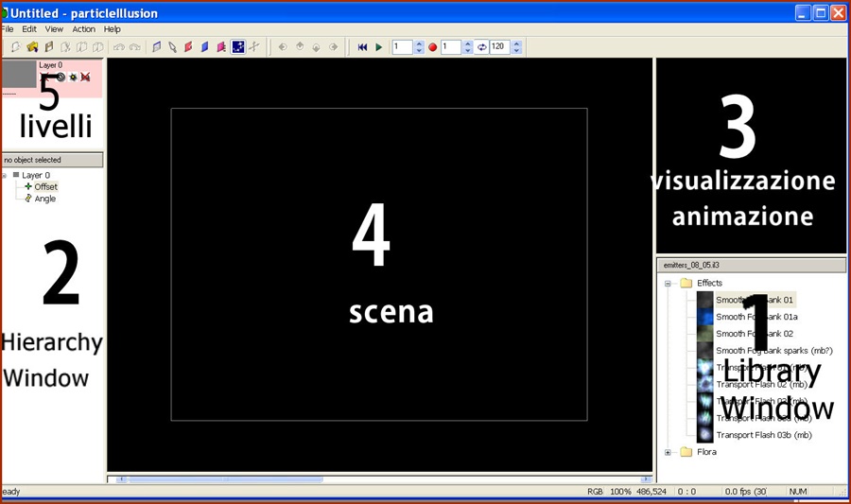Viewport: 851px width, 504px height.
Task: Click the New Project toolbar icon
Action: point(15,47)
